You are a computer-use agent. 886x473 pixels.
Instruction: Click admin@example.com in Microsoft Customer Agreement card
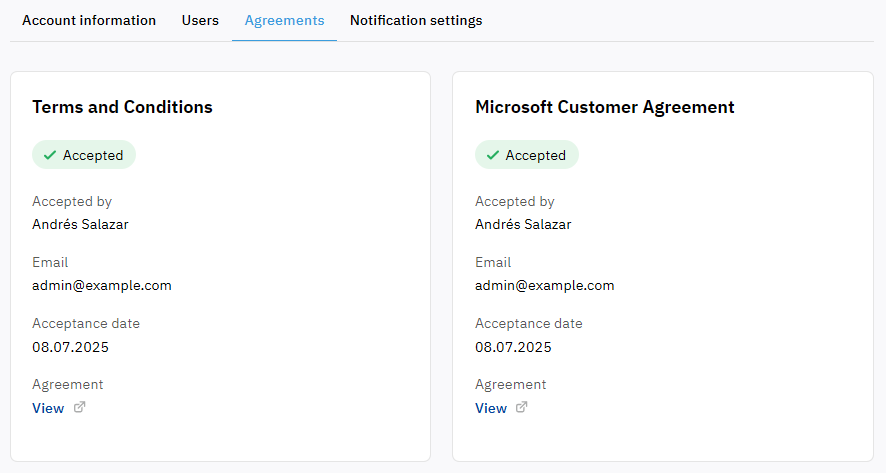coord(545,285)
